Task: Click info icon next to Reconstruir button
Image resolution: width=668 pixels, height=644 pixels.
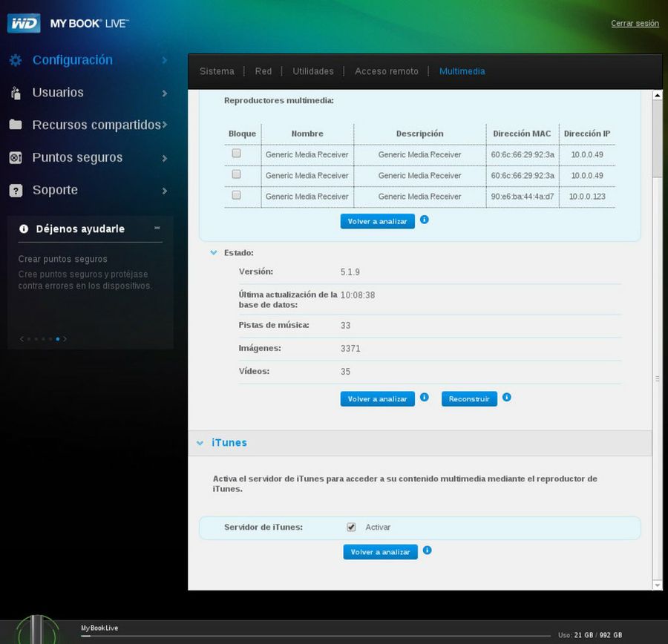Action: [506, 398]
